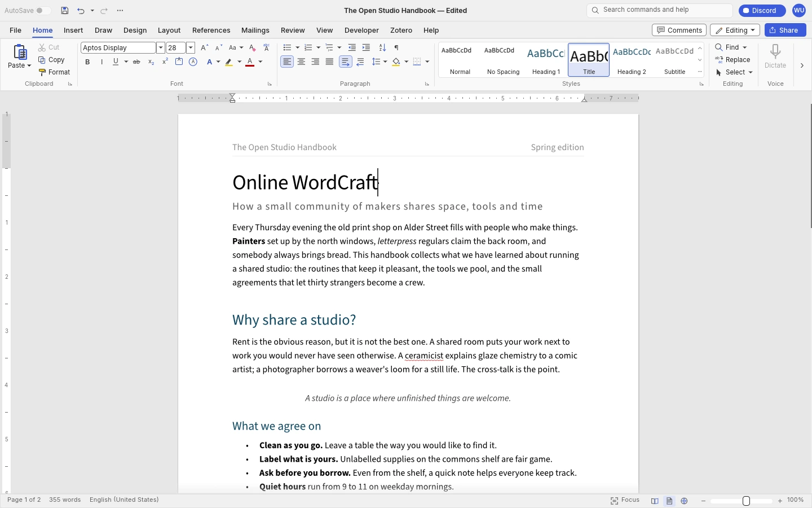The height and width of the screenshot is (508, 812).
Task: Apply subscript formatting
Action: tap(151, 62)
